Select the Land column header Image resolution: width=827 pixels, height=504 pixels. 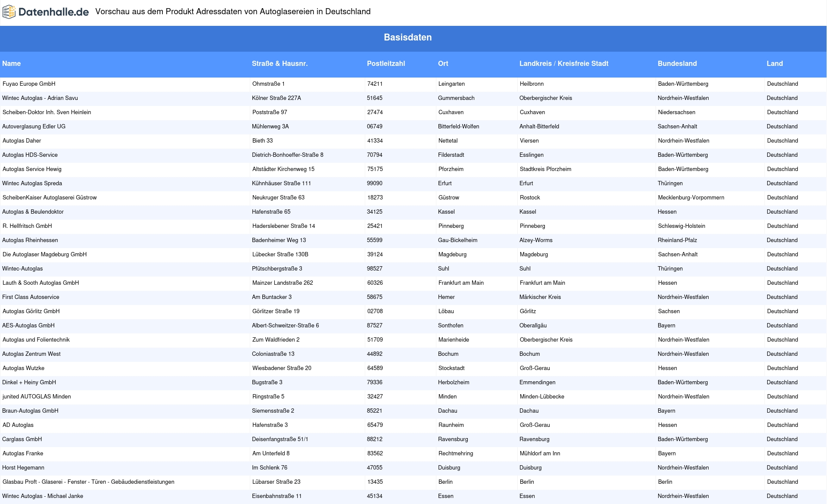[774, 63]
